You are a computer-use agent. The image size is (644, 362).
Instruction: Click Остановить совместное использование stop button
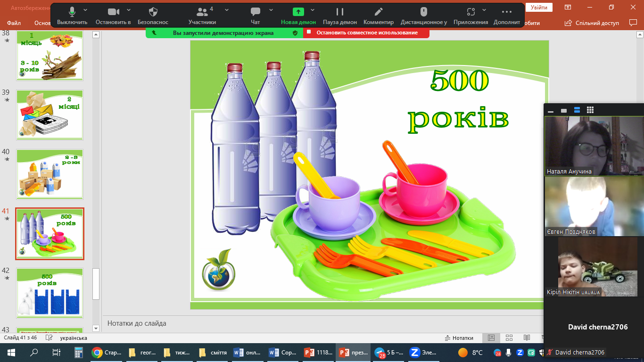pos(366,33)
